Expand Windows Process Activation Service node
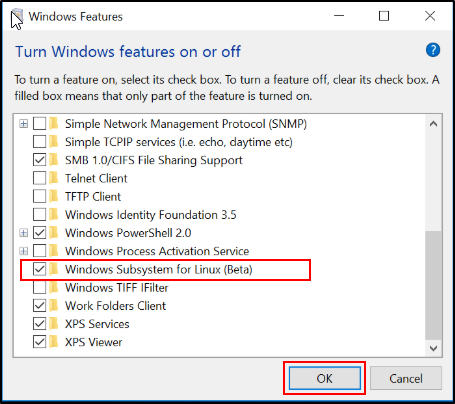Screen dimensions: 455x404 click(x=23, y=251)
